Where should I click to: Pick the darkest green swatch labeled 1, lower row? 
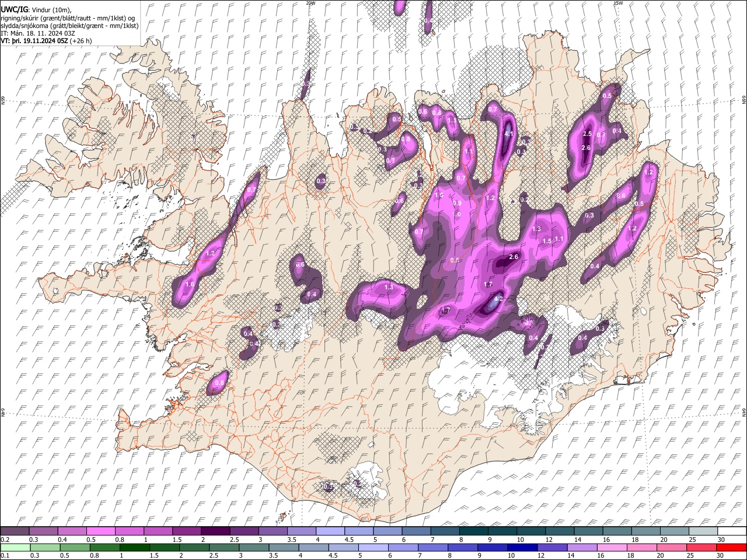(x=134, y=547)
